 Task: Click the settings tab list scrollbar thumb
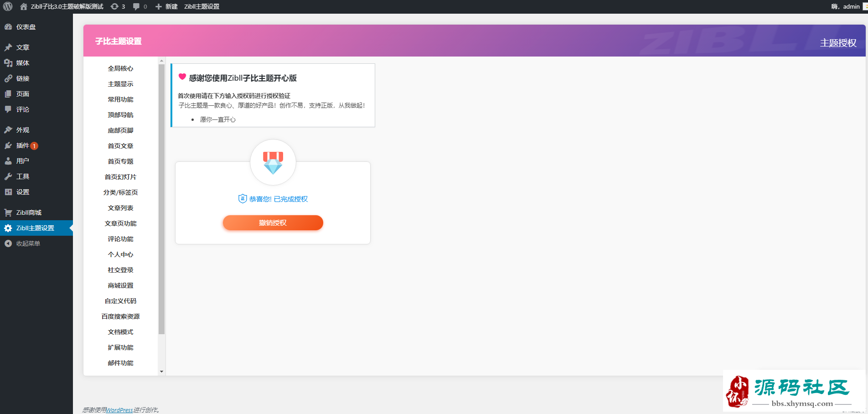[x=161, y=199]
